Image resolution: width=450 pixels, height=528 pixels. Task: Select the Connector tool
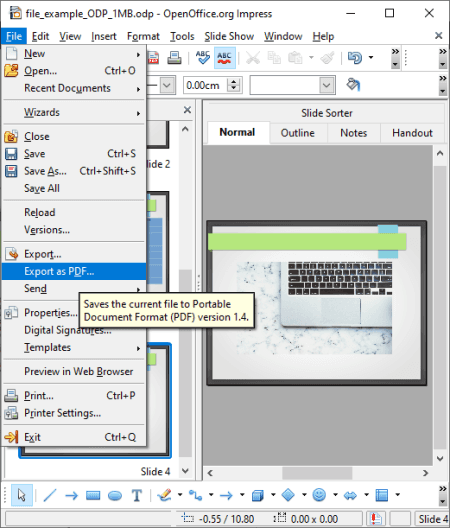pyautogui.click(x=195, y=495)
